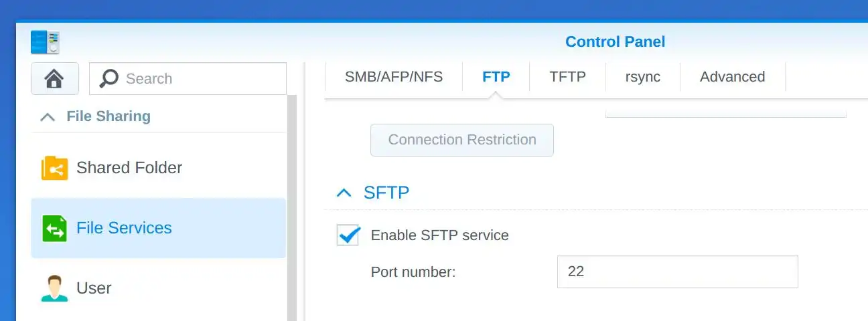Screen dimensions: 868x321
Task: Switch to the rsync tab
Action: pyautogui.click(x=643, y=77)
